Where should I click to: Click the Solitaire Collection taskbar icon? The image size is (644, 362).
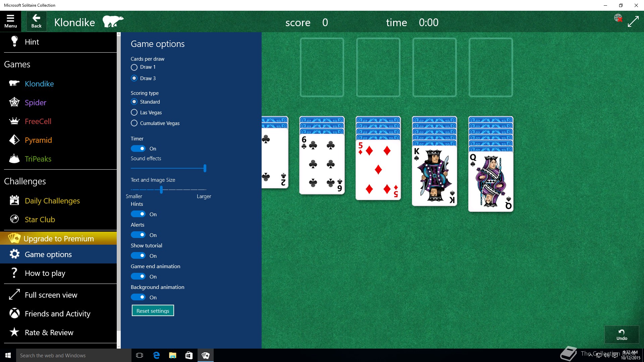click(205, 355)
